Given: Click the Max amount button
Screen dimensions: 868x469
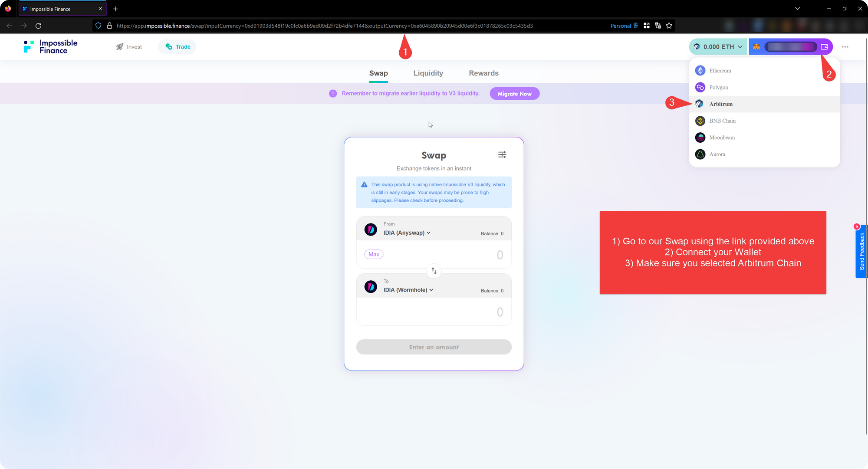Looking at the screenshot, I should tap(374, 255).
